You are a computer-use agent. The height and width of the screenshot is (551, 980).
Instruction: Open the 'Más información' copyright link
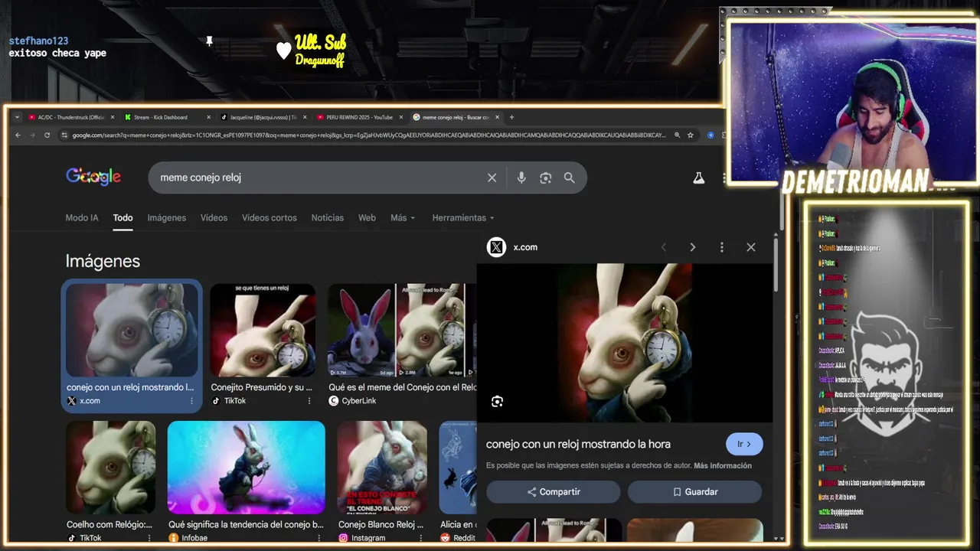[723, 465]
